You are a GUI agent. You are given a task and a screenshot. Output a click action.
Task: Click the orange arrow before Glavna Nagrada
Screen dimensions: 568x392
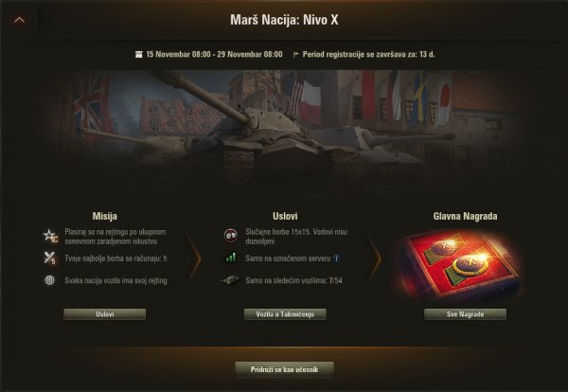[x=375, y=258]
